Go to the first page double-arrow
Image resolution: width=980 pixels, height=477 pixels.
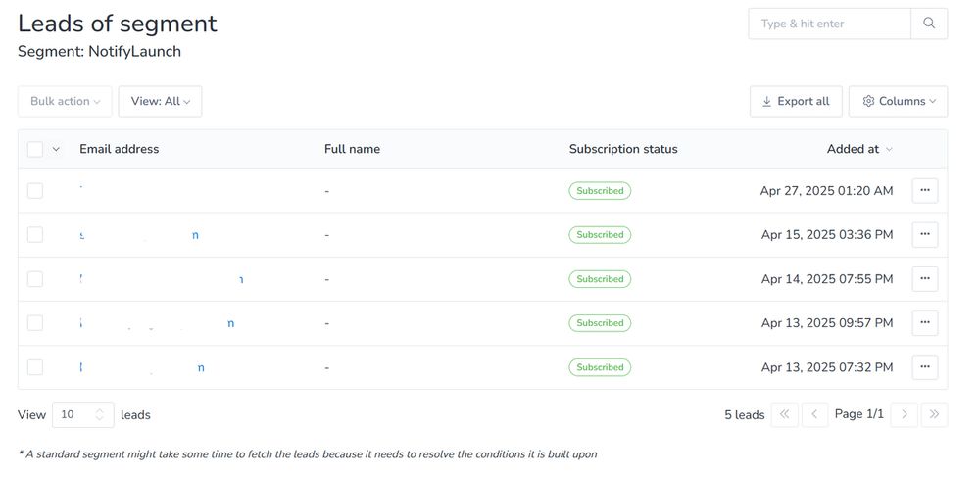784,414
